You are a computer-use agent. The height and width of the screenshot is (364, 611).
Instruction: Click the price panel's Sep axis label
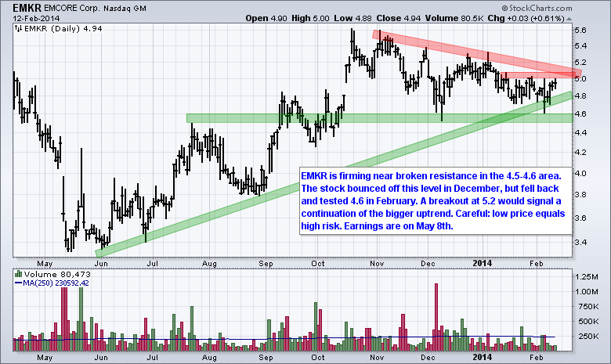tap(266, 264)
